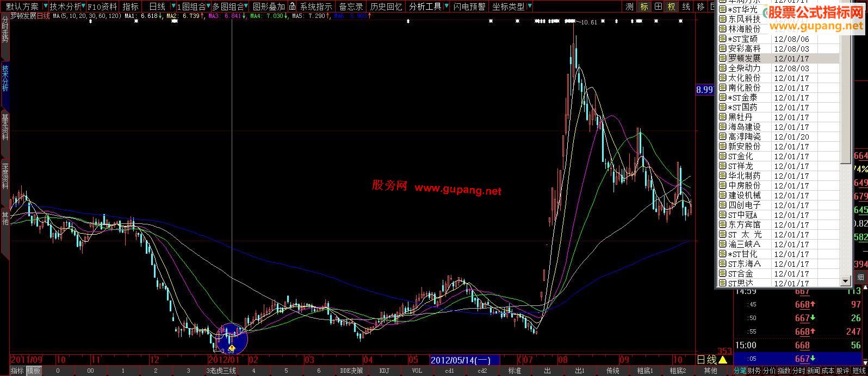Image resolution: width=868 pixels, height=376 pixels.
Task: Click the yellow triangle next to 日线
Action: coord(723,360)
